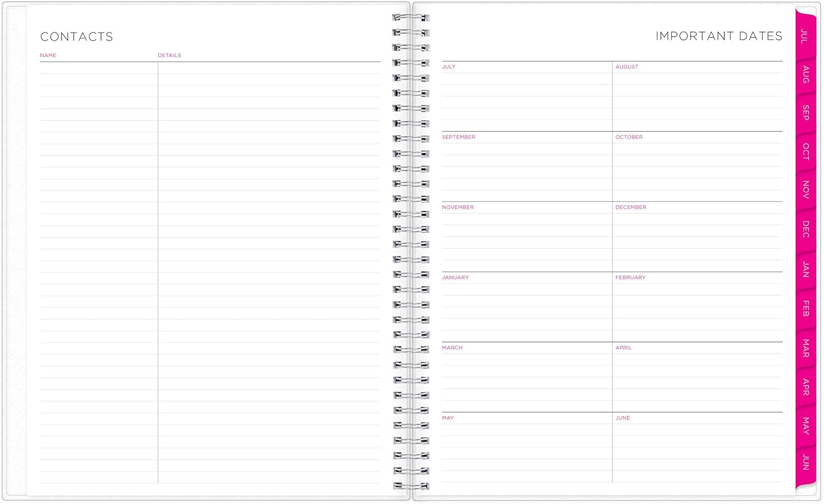
Task: Select the OCT month tab
Action: 805,152
